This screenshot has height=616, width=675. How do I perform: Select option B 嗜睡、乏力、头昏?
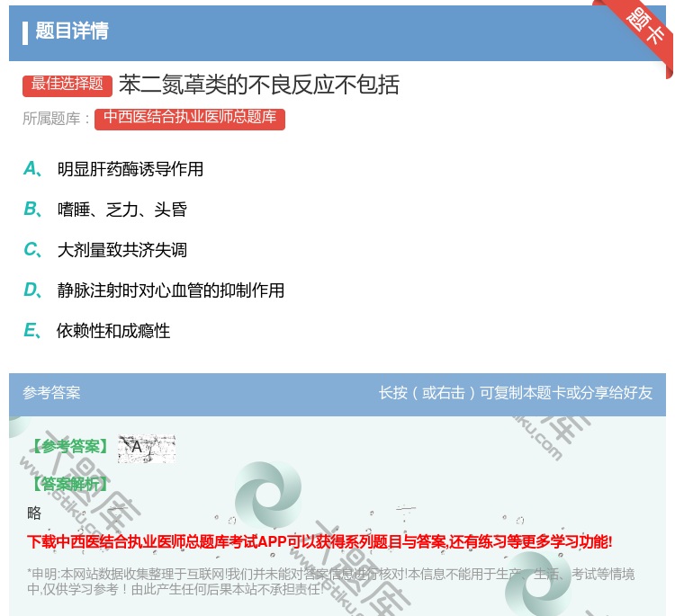click(x=105, y=210)
